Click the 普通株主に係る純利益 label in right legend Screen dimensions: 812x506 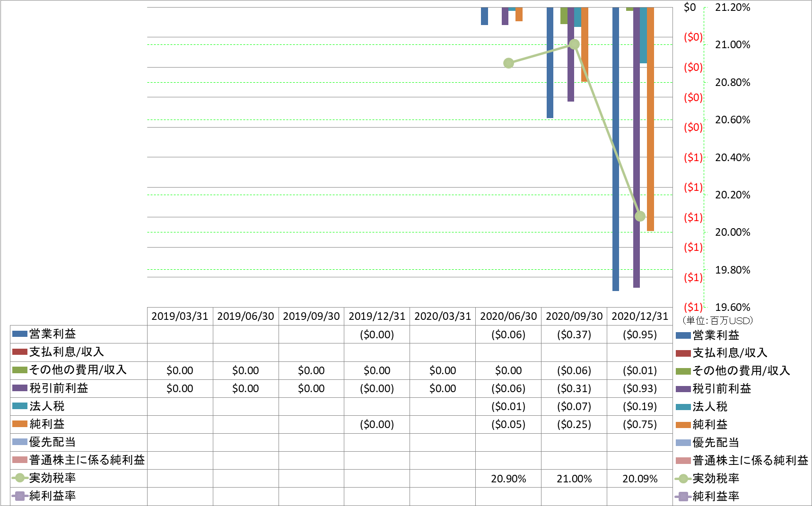tap(751, 461)
